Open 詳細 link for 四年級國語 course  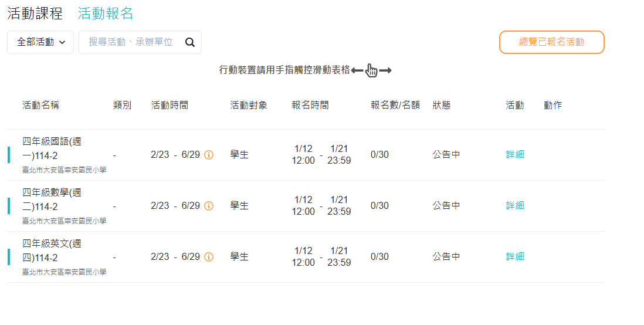515,155
